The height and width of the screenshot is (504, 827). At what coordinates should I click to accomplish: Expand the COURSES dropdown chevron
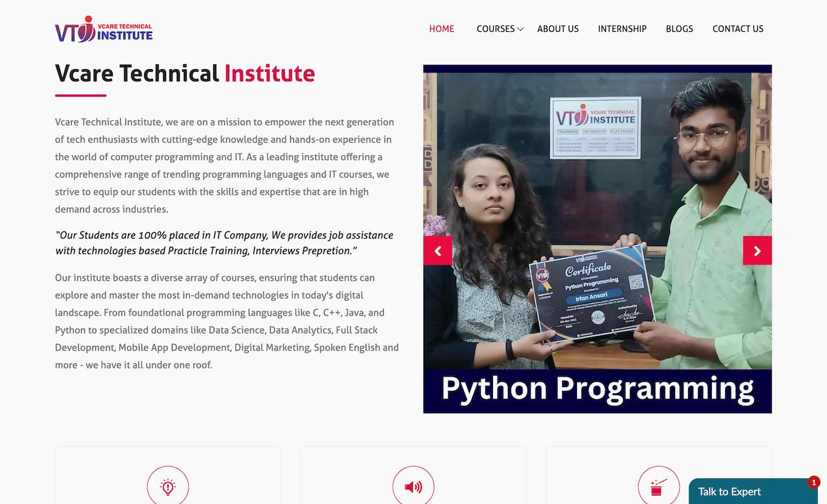pyautogui.click(x=520, y=30)
